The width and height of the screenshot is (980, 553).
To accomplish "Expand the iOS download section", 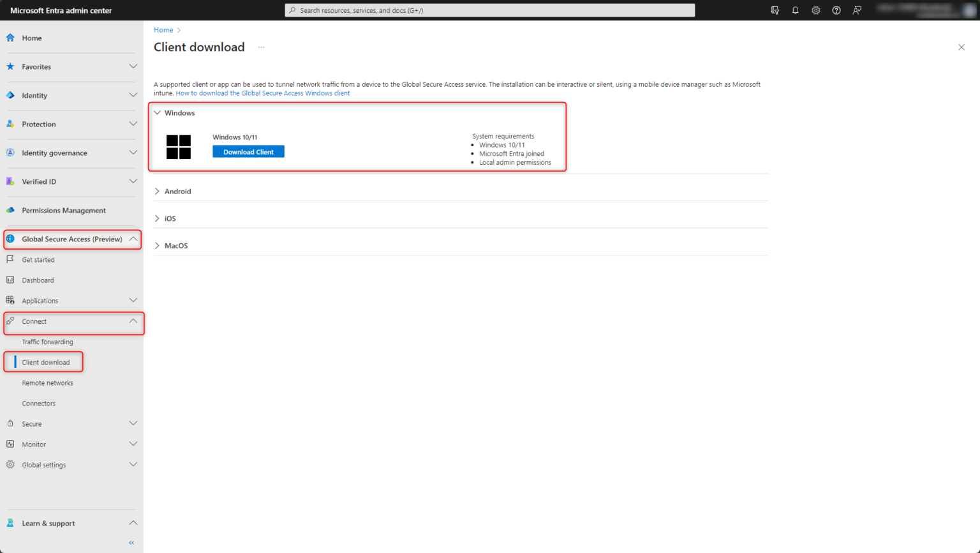I will click(169, 218).
